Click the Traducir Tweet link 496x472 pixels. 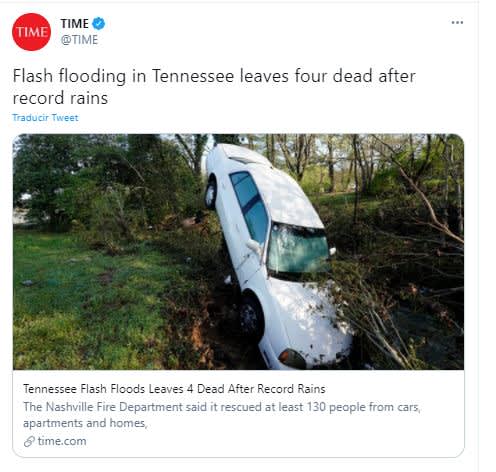click(45, 118)
